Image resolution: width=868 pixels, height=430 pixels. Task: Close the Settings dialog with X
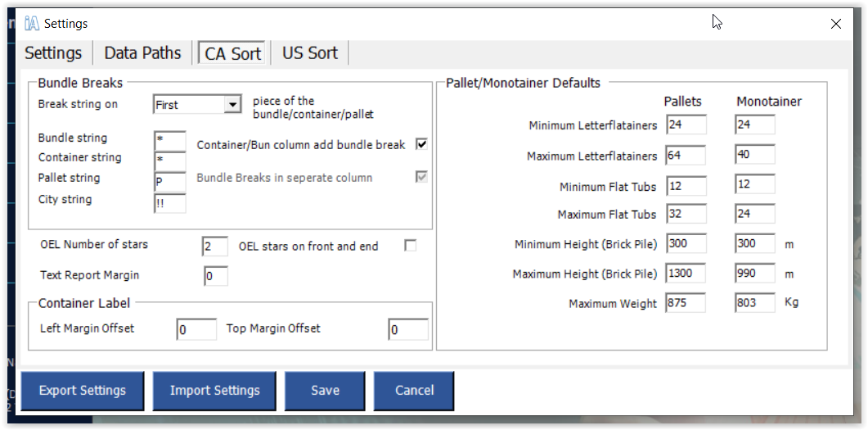(x=836, y=24)
